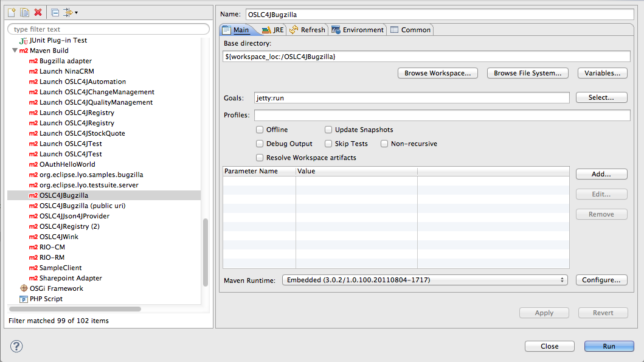
Task: Toggle Update Snapshots checkbox
Action: [x=328, y=130]
